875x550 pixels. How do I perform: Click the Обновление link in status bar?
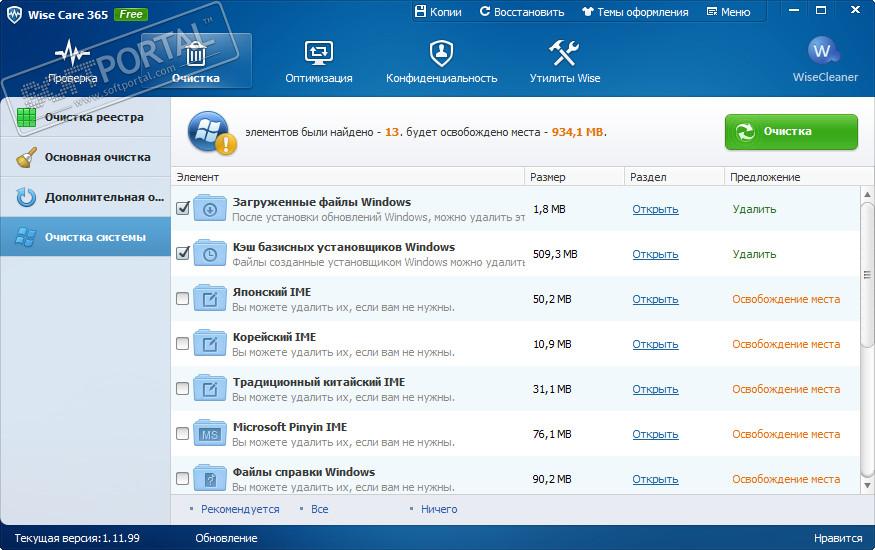click(x=226, y=538)
